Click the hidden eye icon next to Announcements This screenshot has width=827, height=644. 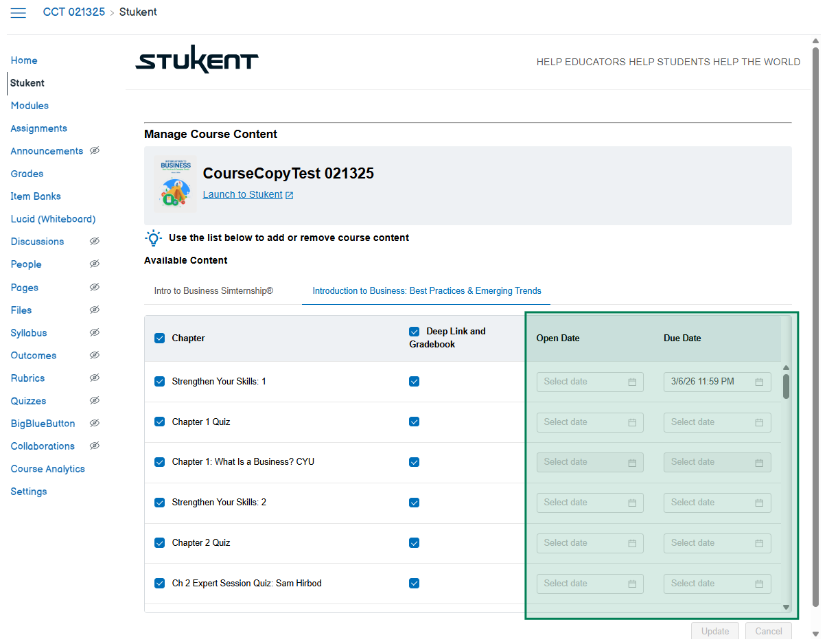click(x=95, y=151)
